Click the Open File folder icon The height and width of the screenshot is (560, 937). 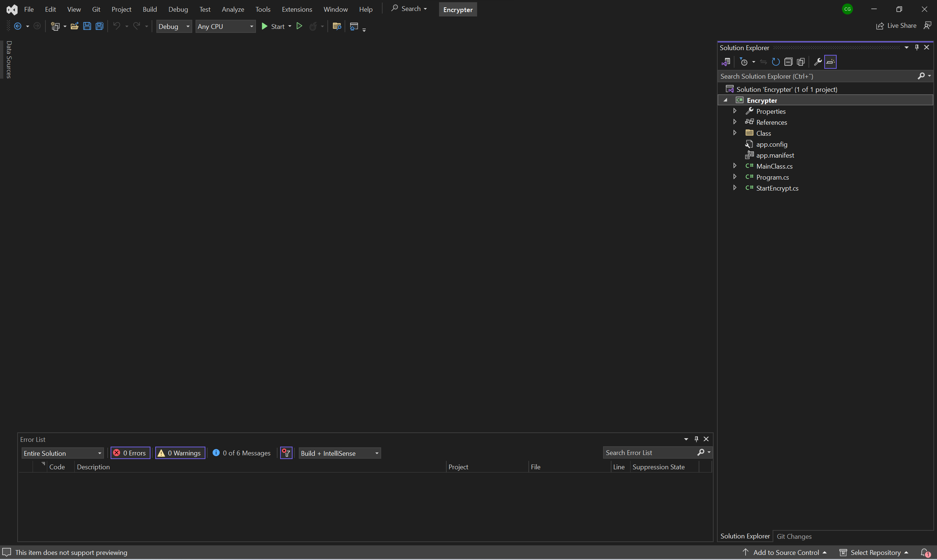74,26
